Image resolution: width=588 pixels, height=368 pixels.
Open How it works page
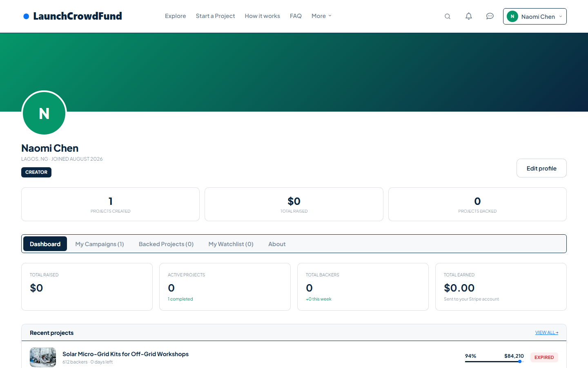[262, 16]
